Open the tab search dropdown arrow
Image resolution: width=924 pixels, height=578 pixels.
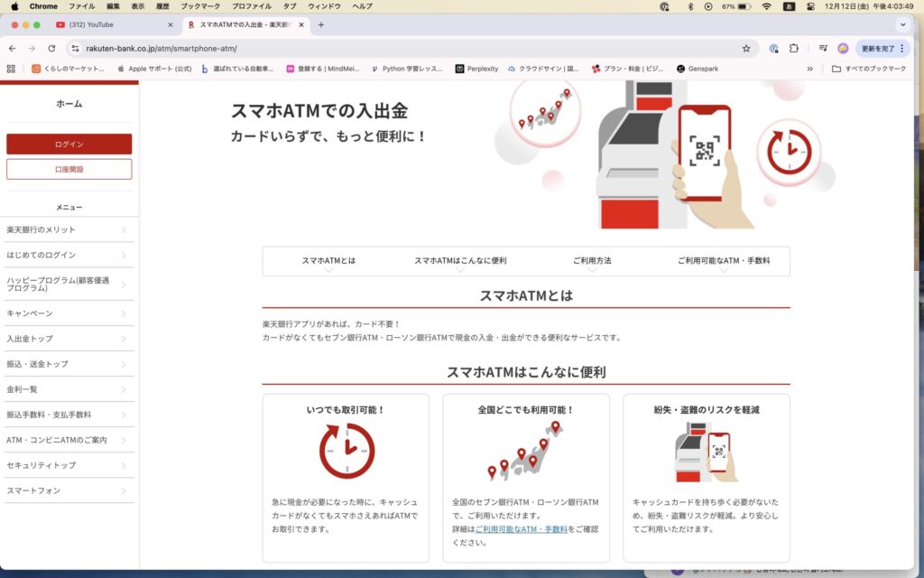902,24
